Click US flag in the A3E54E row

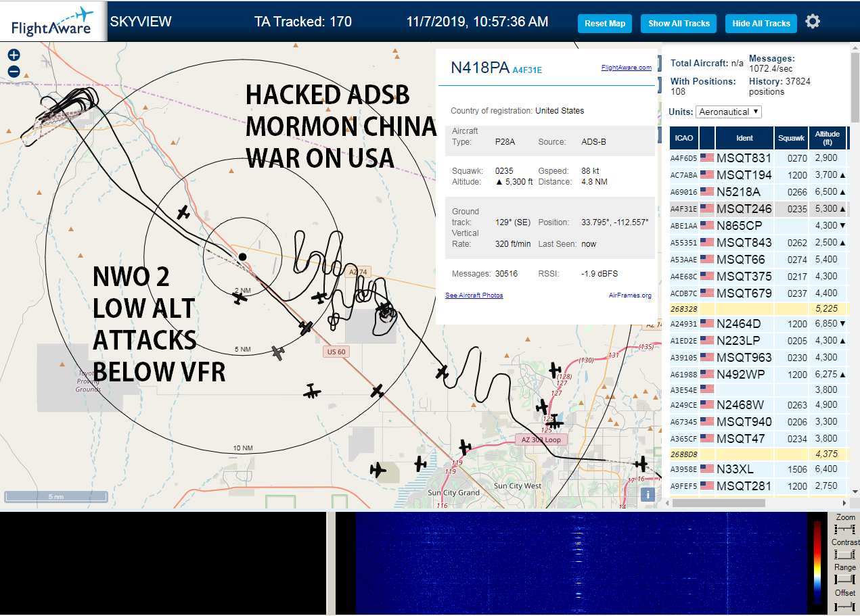click(707, 389)
